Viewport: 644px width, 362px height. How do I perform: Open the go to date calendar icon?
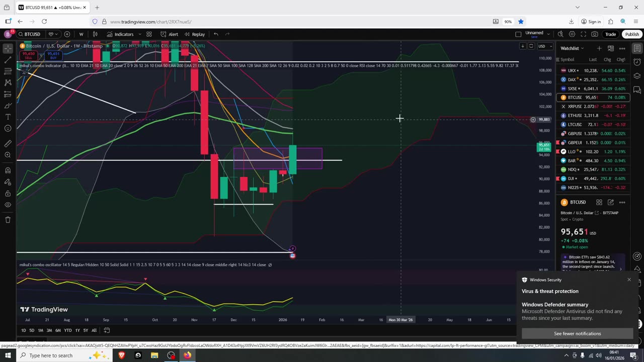click(107, 330)
